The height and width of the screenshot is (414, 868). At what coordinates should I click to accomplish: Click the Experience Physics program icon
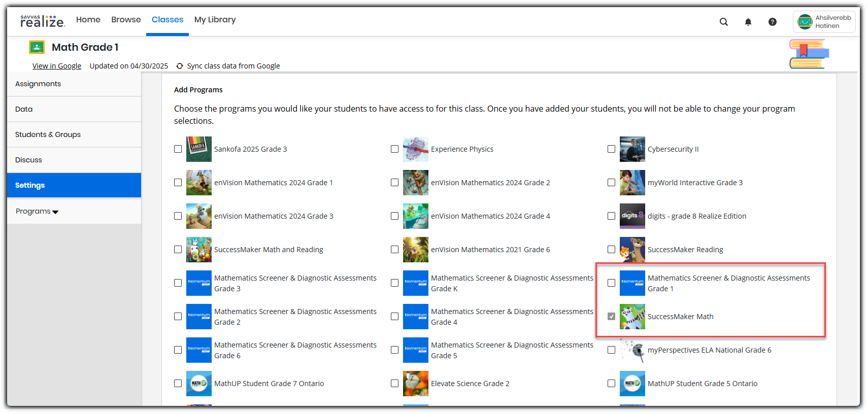[x=415, y=149]
